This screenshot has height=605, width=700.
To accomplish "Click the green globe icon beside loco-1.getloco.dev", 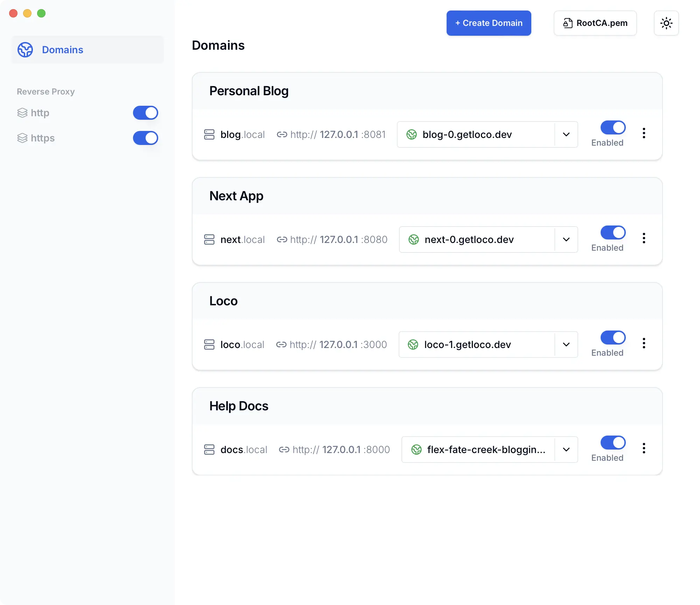I will [x=413, y=345].
